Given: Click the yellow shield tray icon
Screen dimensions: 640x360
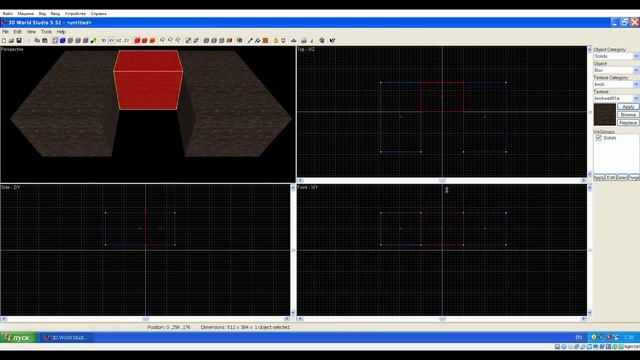Looking at the screenshot, I should [594, 338].
